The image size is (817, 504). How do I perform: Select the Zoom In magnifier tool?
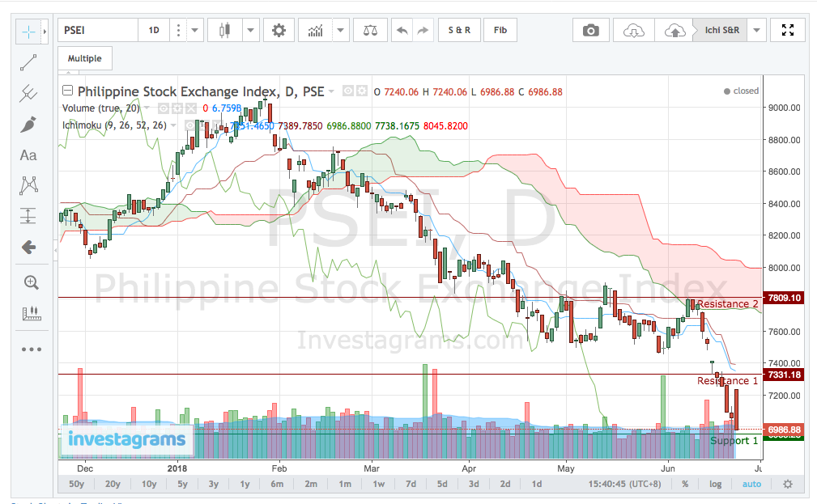30,282
